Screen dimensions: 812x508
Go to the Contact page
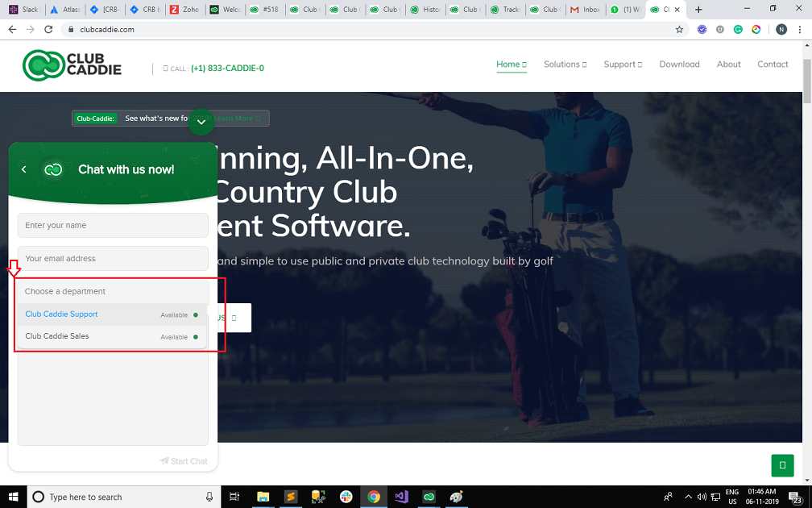click(x=773, y=65)
